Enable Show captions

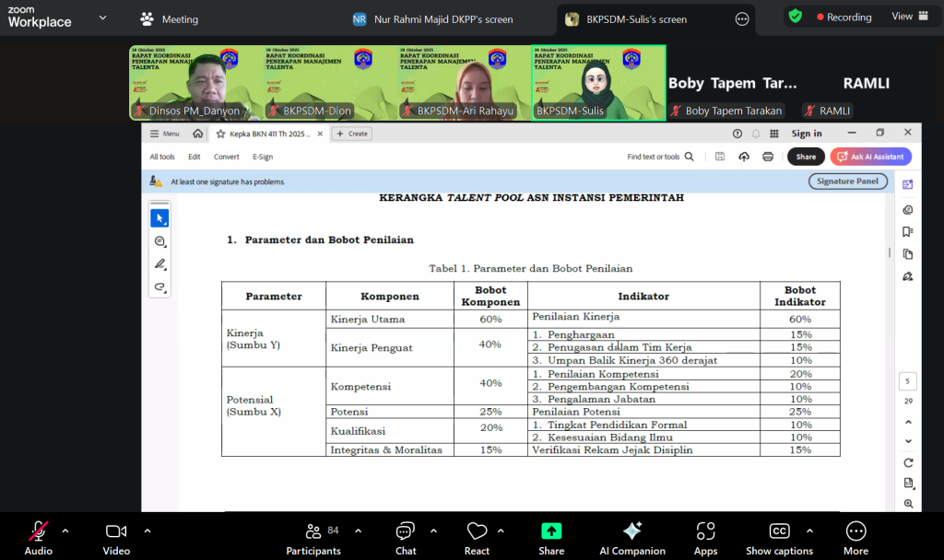click(x=779, y=534)
